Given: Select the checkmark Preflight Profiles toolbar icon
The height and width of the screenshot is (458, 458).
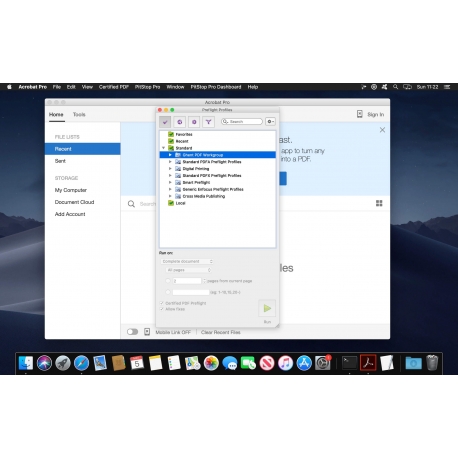Looking at the screenshot, I should tap(165, 122).
